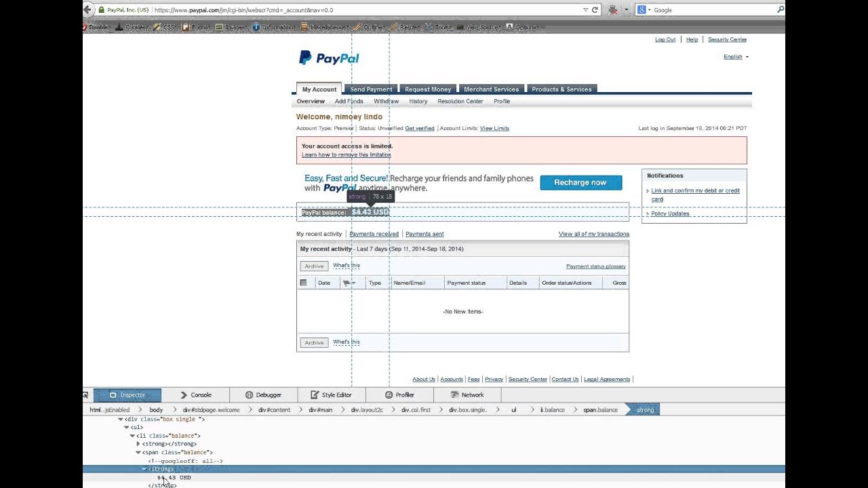Viewport: 868px width, 488px height.
Task: Open the Profiler devtools tab
Action: pyautogui.click(x=399, y=395)
